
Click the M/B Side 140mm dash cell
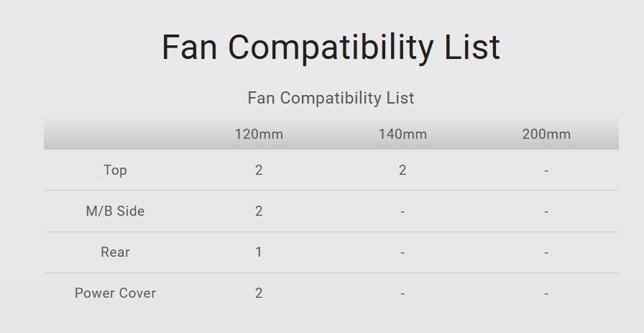point(402,212)
